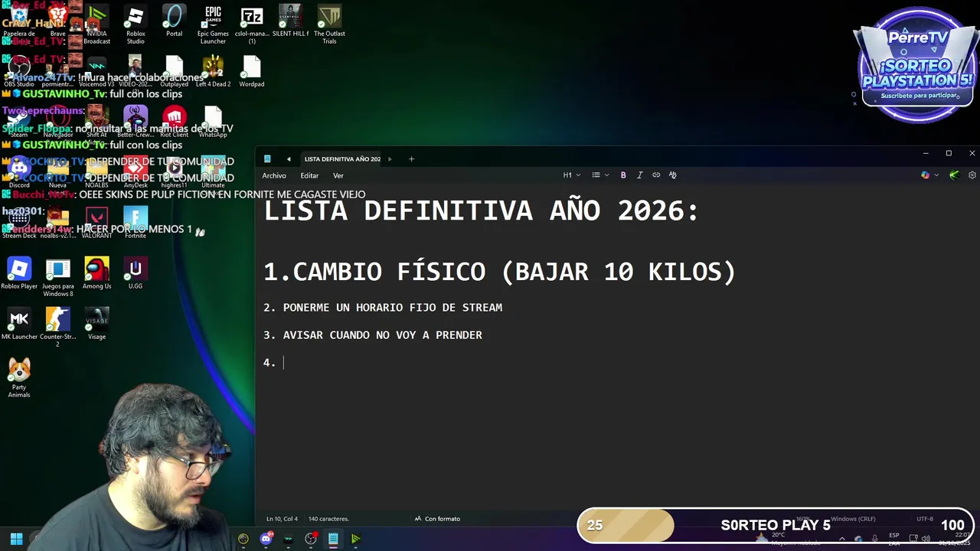This screenshot has width=980, height=551.
Task: Click the NVIDIA overlay icon in Notepad
Action: click(x=954, y=175)
